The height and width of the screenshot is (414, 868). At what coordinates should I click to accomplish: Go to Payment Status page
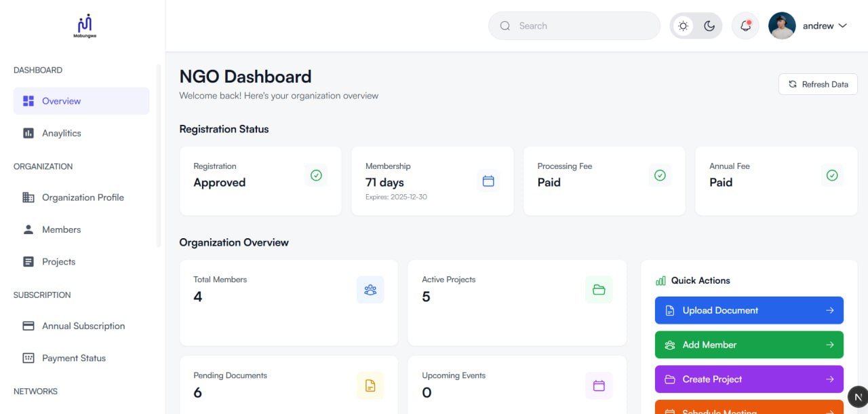(74, 358)
